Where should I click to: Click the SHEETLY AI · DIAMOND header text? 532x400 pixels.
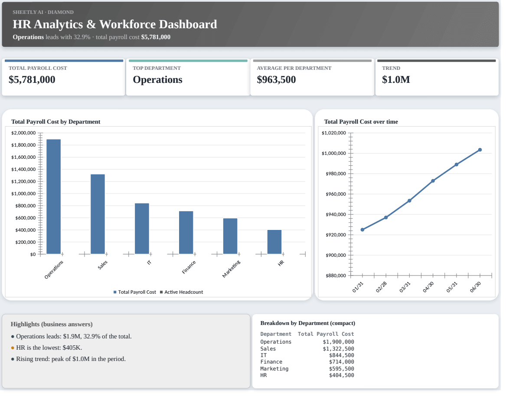click(43, 12)
